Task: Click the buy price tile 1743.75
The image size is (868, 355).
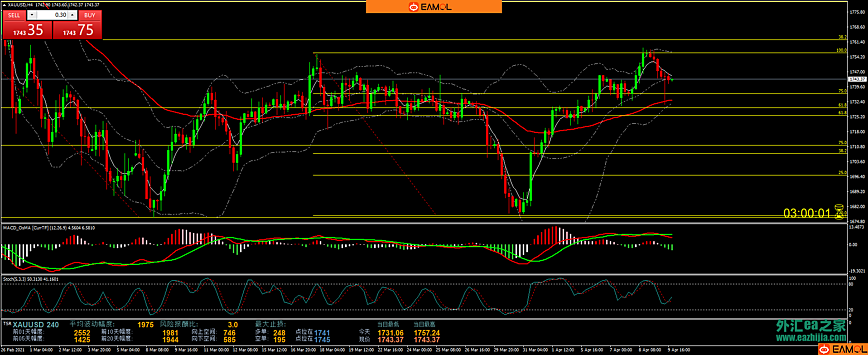Action: point(77,30)
